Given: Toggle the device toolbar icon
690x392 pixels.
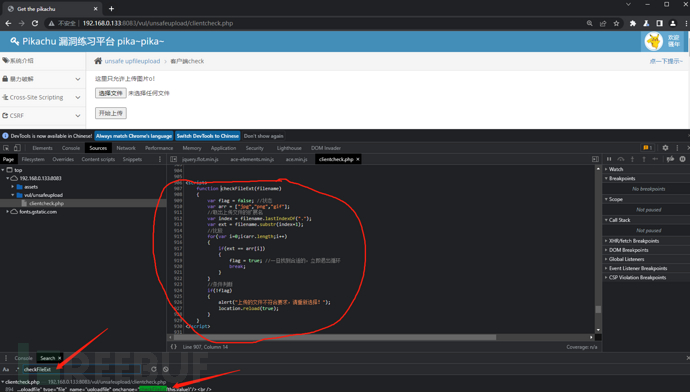Looking at the screenshot, I should pyautogui.click(x=17, y=148).
